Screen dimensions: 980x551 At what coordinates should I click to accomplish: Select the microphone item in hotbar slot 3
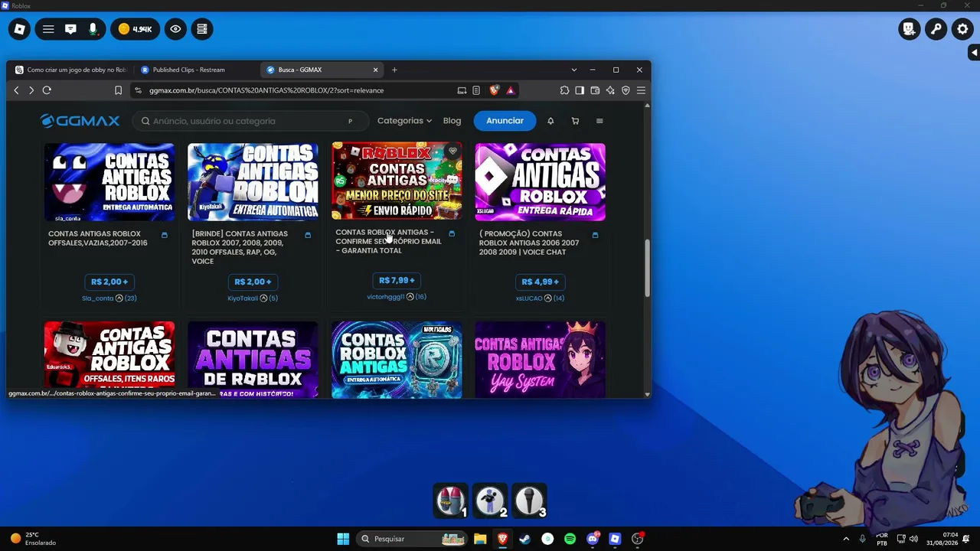coord(529,501)
